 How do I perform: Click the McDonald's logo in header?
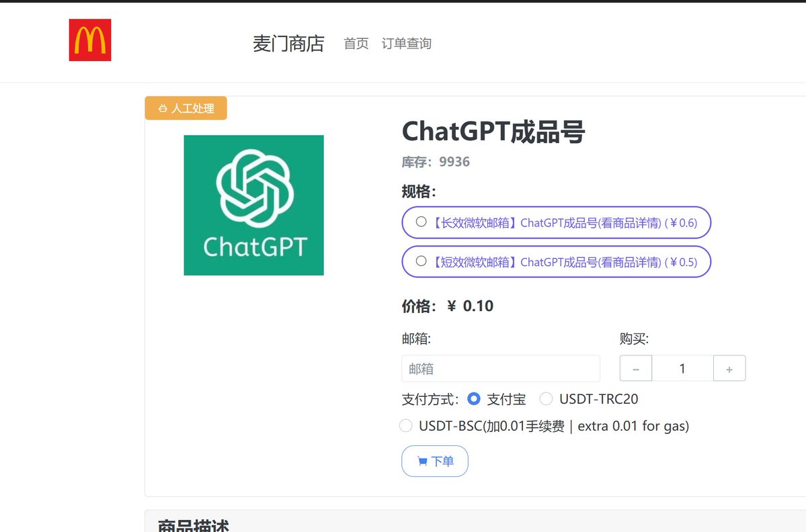point(90,40)
